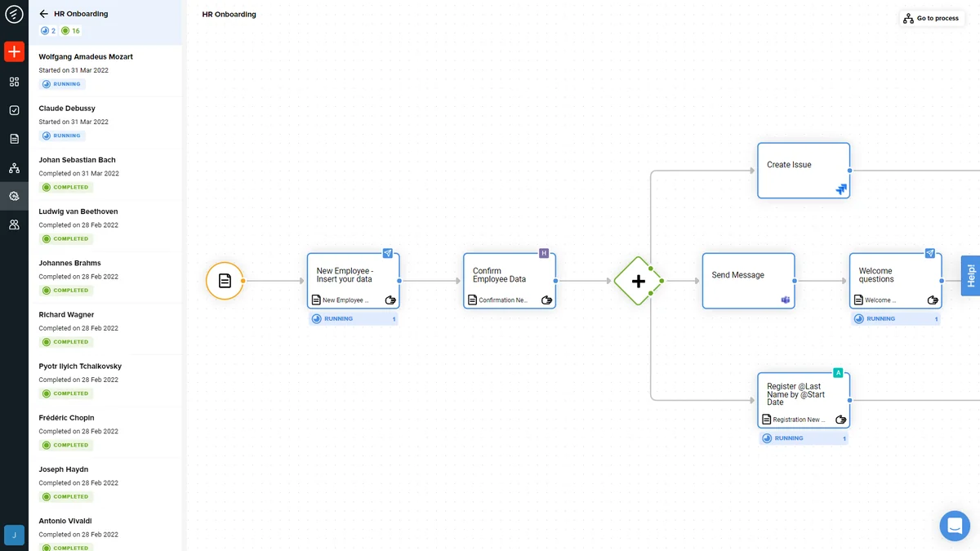The height and width of the screenshot is (551, 980).
Task: Open the process hierarchy icon in sidebar
Action: point(14,168)
